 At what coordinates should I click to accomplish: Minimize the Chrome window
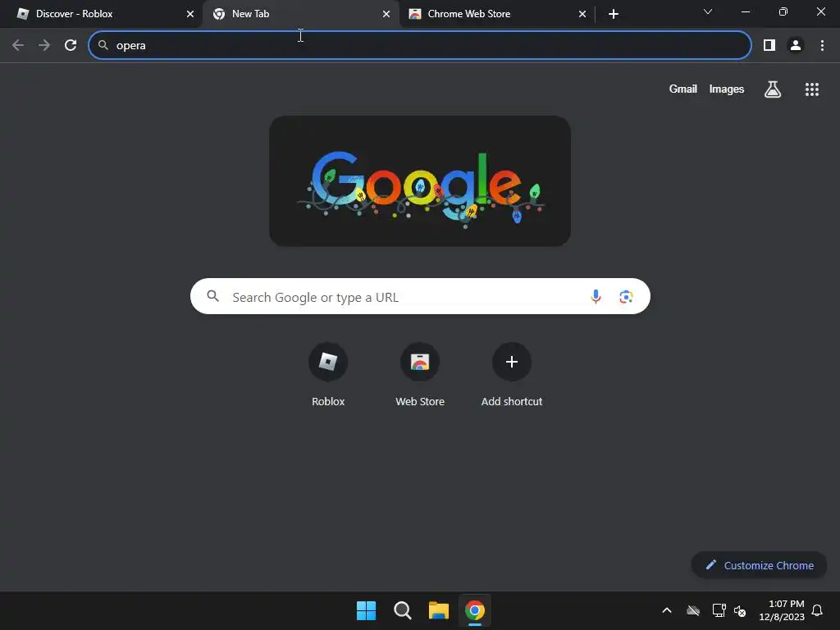(745, 11)
